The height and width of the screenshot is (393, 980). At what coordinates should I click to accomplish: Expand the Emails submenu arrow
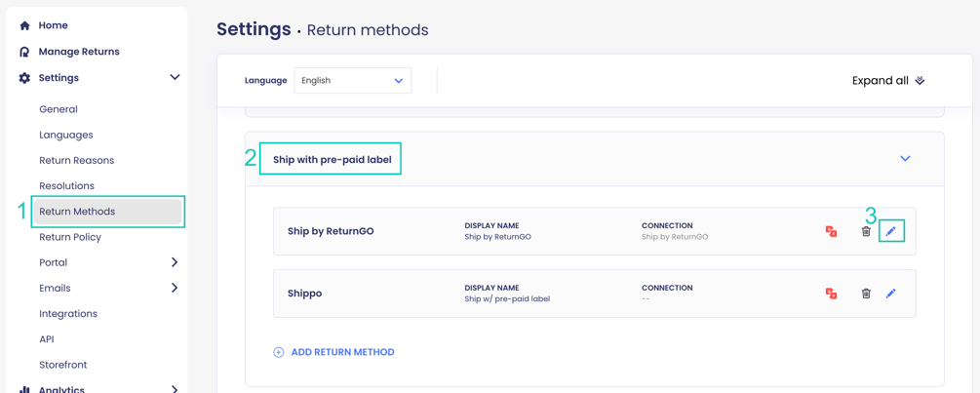[x=175, y=288]
